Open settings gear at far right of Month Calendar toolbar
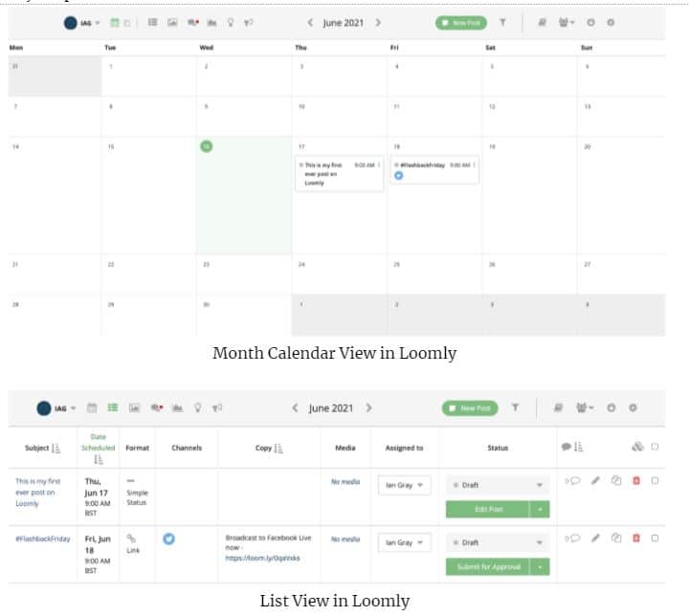This screenshot has height=616, width=689. tap(611, 22)
